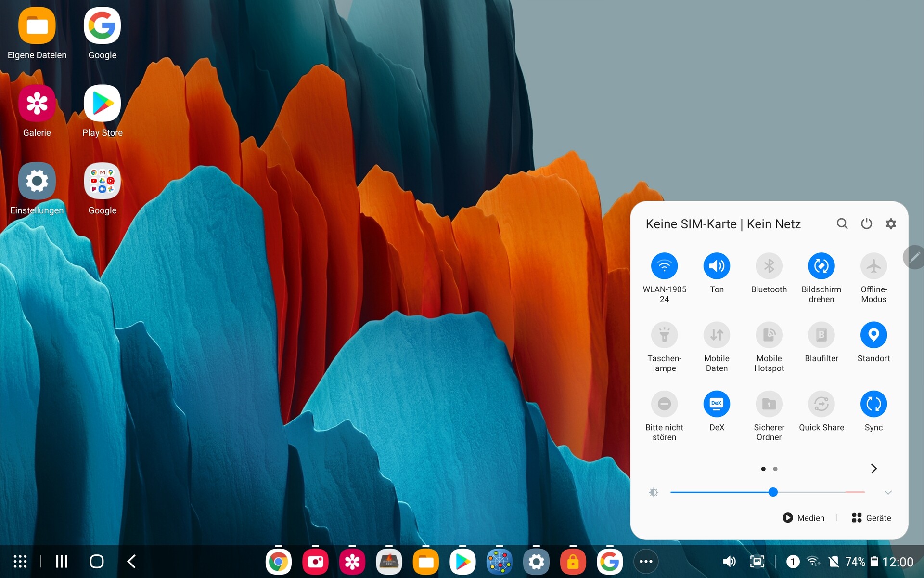Open the settings gear in quick panel
924x578 pixels.
click(x=891, y=223)
